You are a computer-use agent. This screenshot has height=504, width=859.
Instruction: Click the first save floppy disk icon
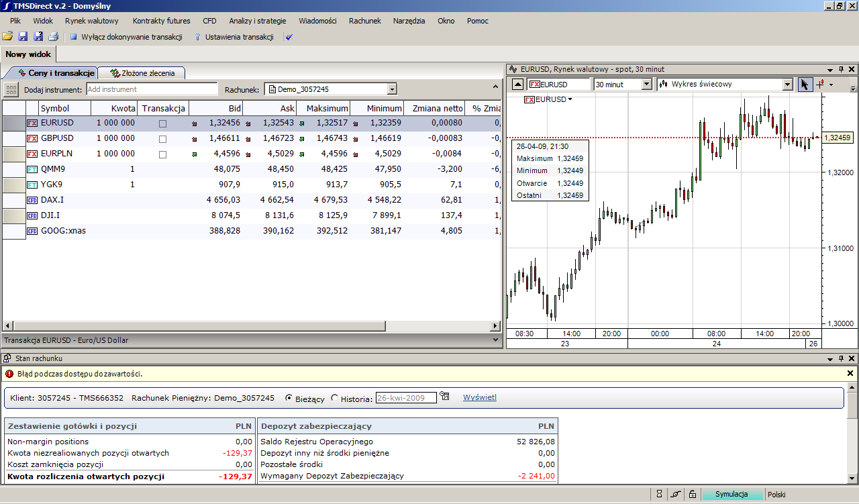[x=23, y=37]
